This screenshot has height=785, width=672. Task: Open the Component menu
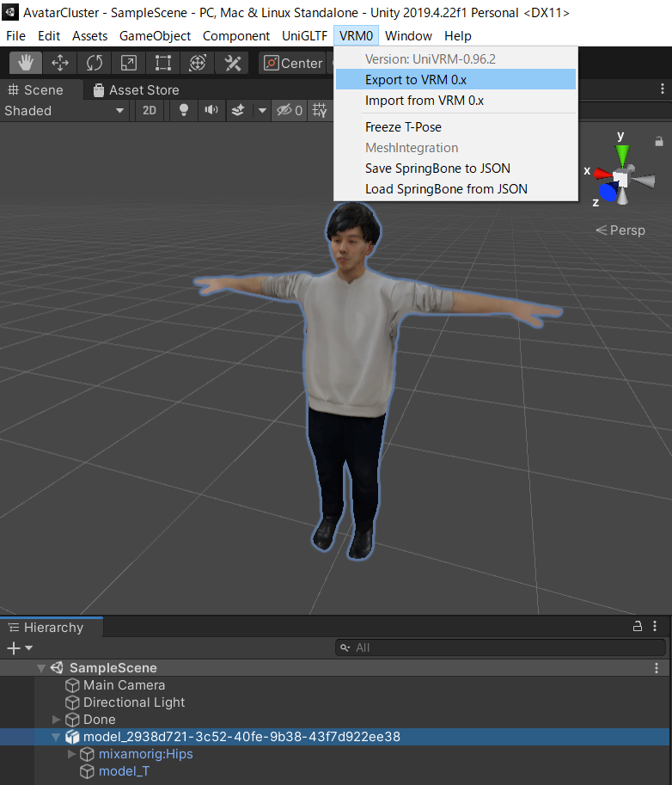[x=236, y=36]
